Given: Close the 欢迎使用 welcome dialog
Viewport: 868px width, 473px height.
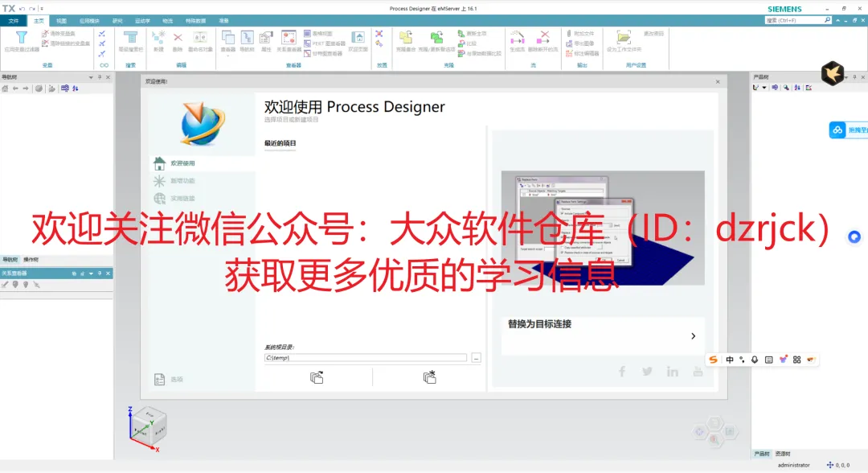Looking at the screenshot, I should [x=718, y=81].
